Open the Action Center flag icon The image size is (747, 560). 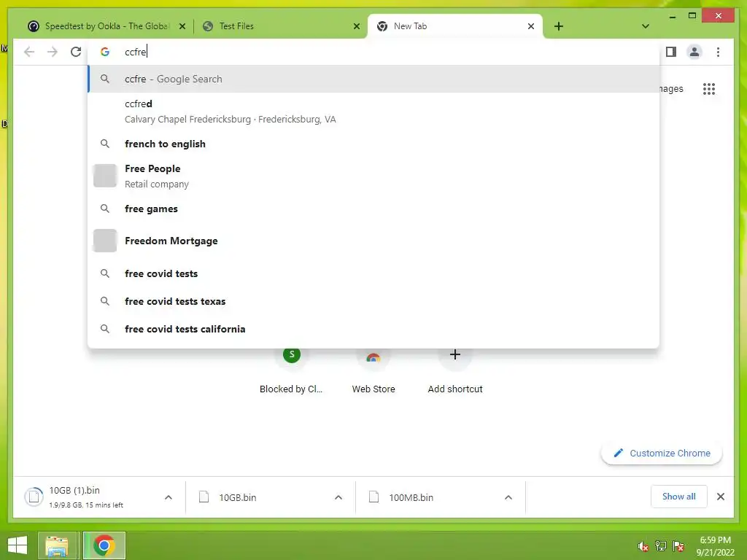(x=678, y=546)
